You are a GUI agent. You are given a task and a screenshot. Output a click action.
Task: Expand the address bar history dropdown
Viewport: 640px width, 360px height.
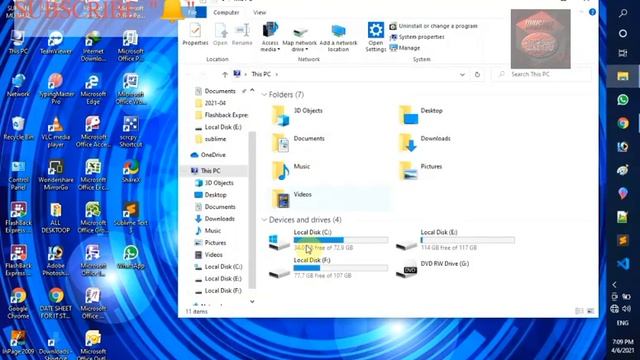coord(462,75)
